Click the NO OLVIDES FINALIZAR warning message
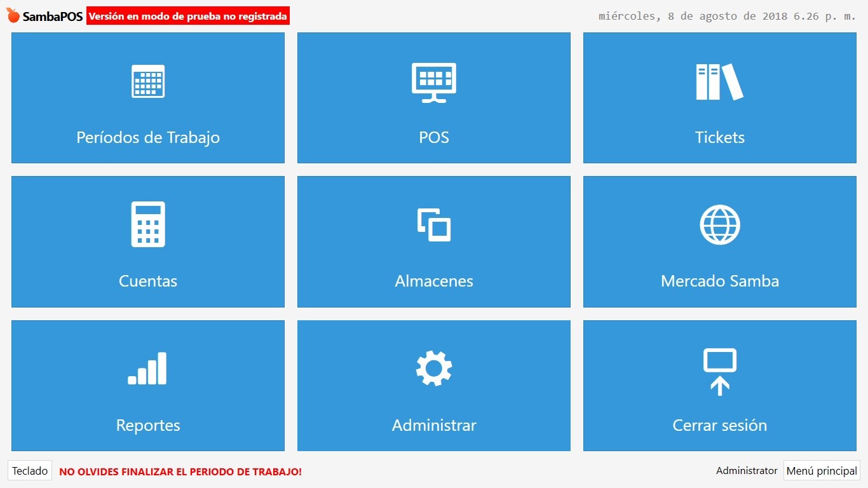Viewport: 868px width, 488px height. tap(180, 471)
